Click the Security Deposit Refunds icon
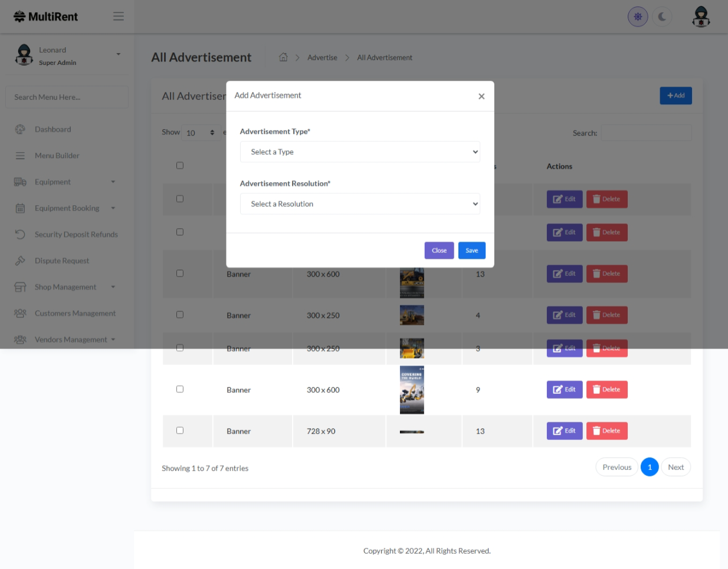 pyautogui.click(x=20, y=235)
